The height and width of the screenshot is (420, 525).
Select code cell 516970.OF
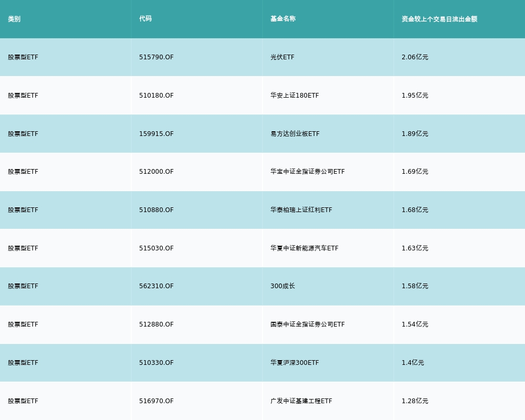click(x=156, y=401)
